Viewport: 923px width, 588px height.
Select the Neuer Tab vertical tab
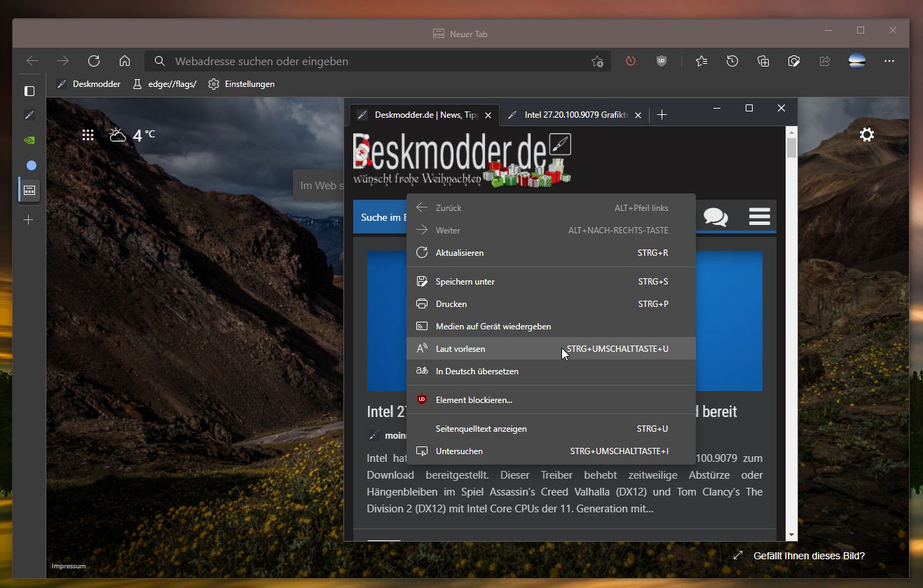coord(29,190)
